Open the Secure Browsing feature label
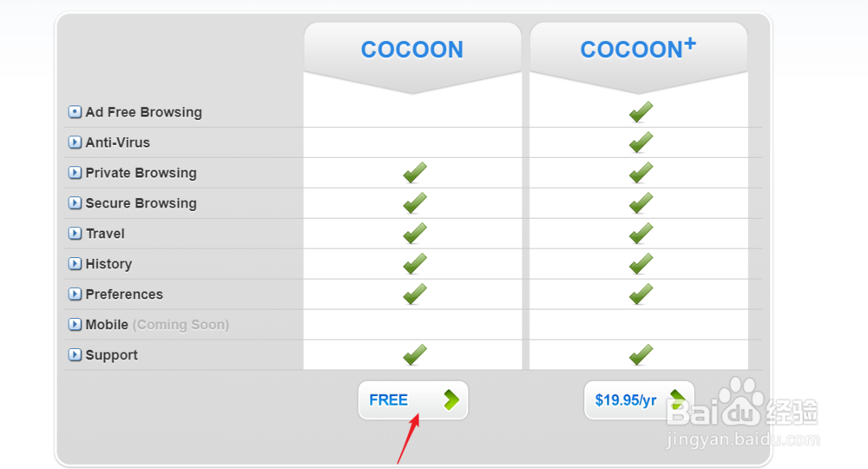The image size is (868, 469). click(x=141, y=203)
